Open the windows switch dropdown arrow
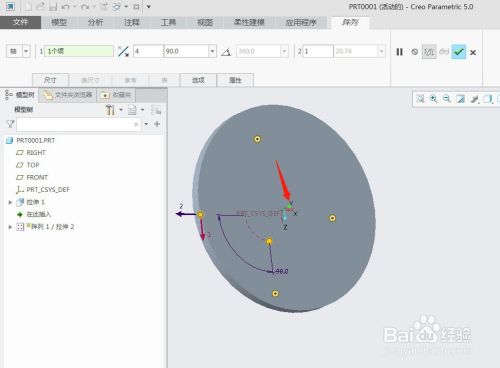 click(x=126, y=7)
